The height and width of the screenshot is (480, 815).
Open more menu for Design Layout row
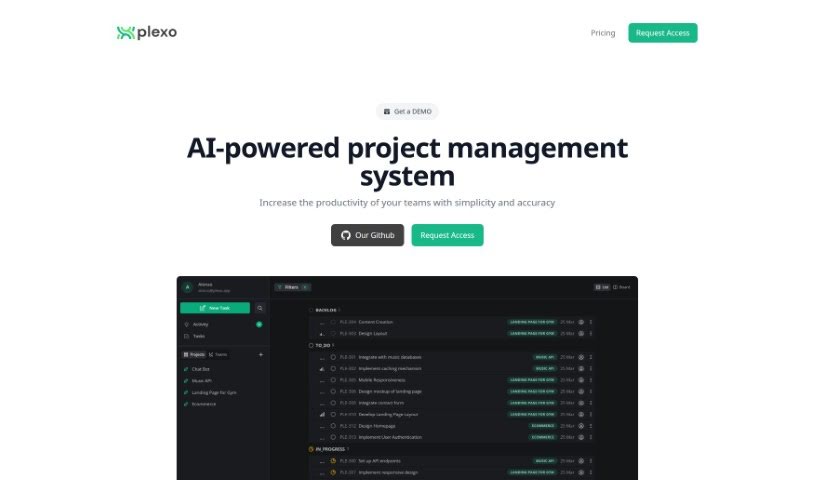(x=591, y=334)
